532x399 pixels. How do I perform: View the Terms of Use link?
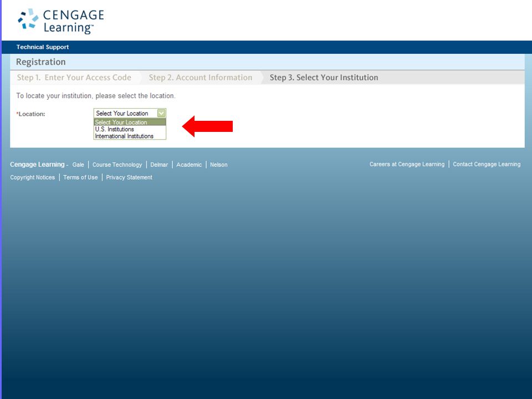[x=80, y=177]
